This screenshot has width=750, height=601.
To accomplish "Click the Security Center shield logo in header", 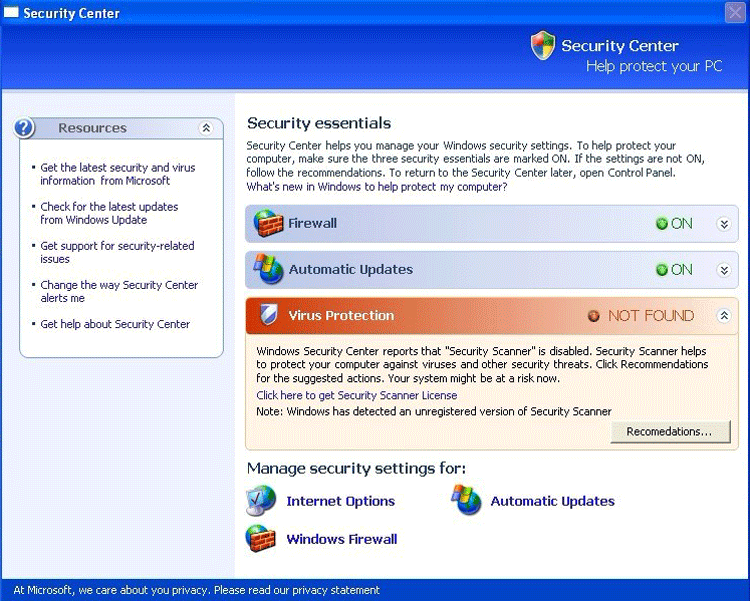I will click(543, 45).
